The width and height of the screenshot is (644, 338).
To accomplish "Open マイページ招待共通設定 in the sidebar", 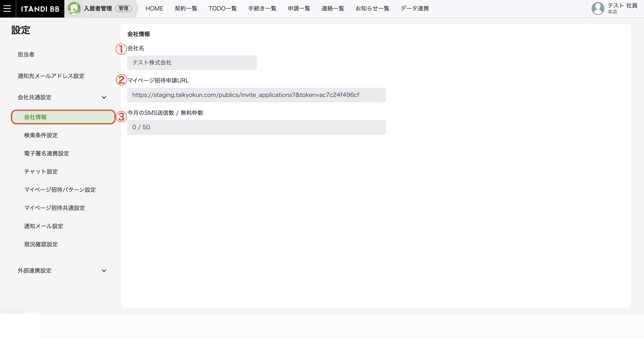I will 54,208.
